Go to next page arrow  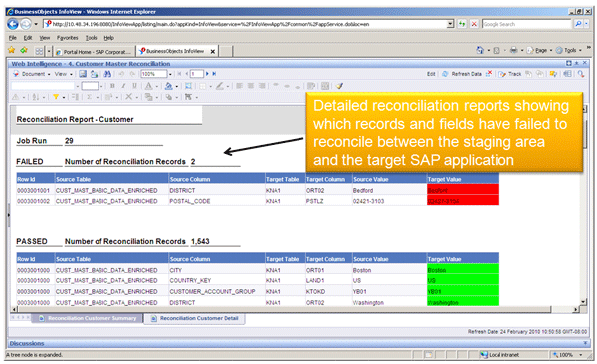click(207, 74)
